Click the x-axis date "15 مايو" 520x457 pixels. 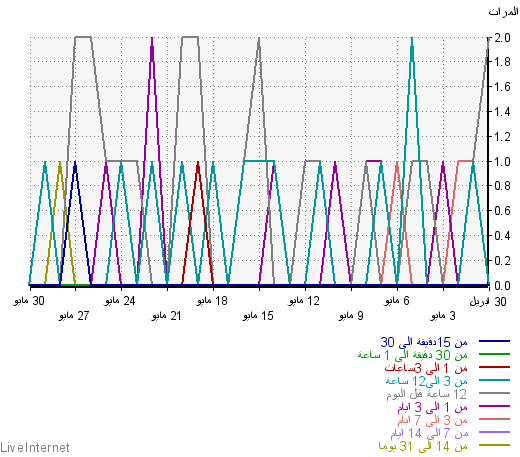(x=258, y=316)
